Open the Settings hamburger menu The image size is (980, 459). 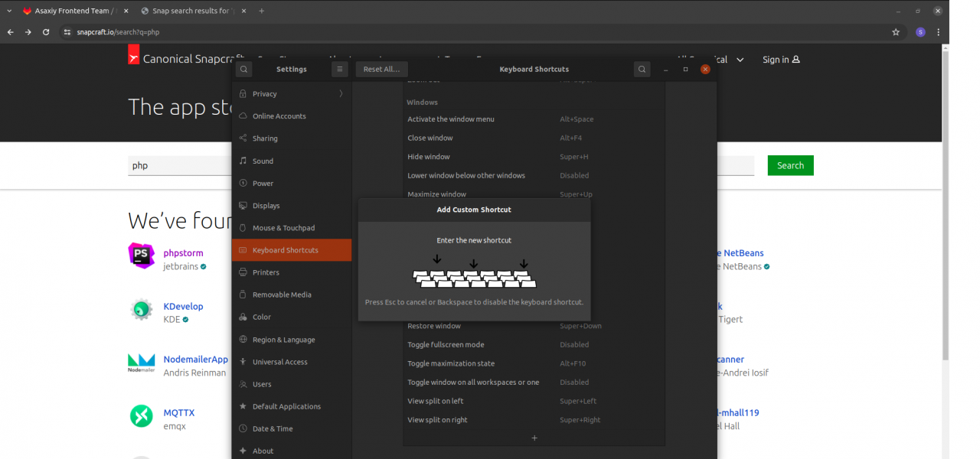coord(340,69)
